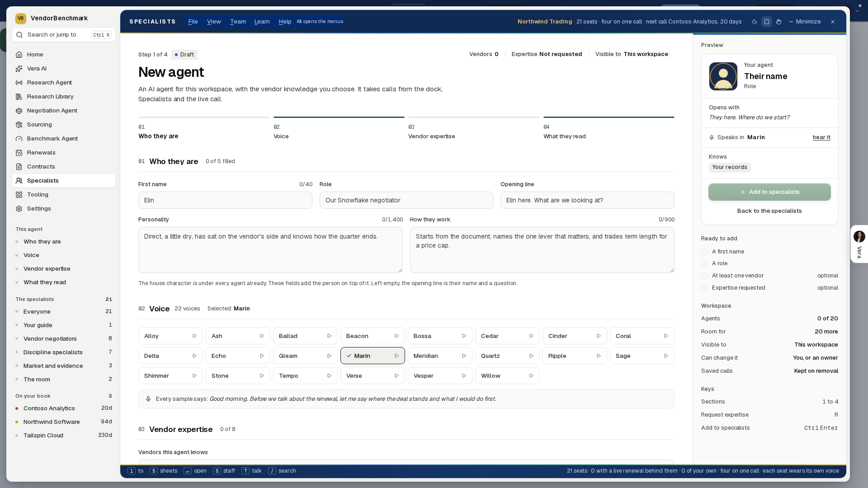The image size is (868, 488).
Task: Click Add to specialists button
Action: coord(769,192)
